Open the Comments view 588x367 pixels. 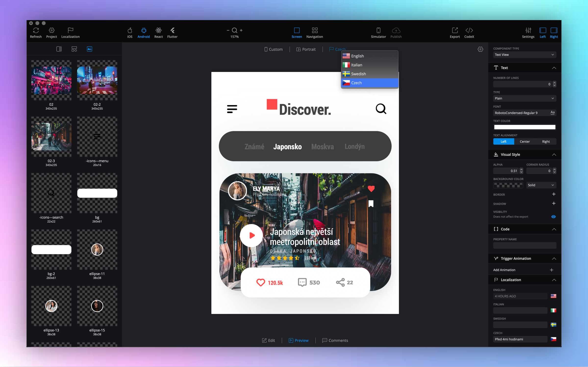pos(335,340)
